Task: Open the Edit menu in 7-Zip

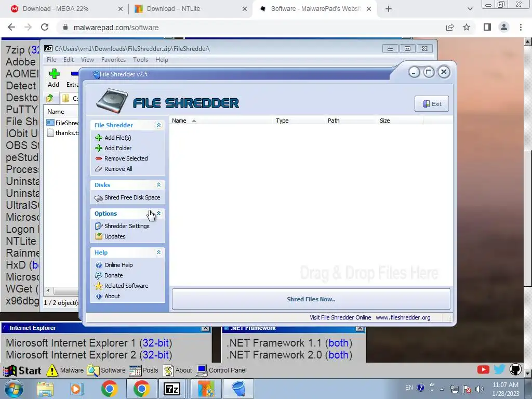Action: [69, 60]
